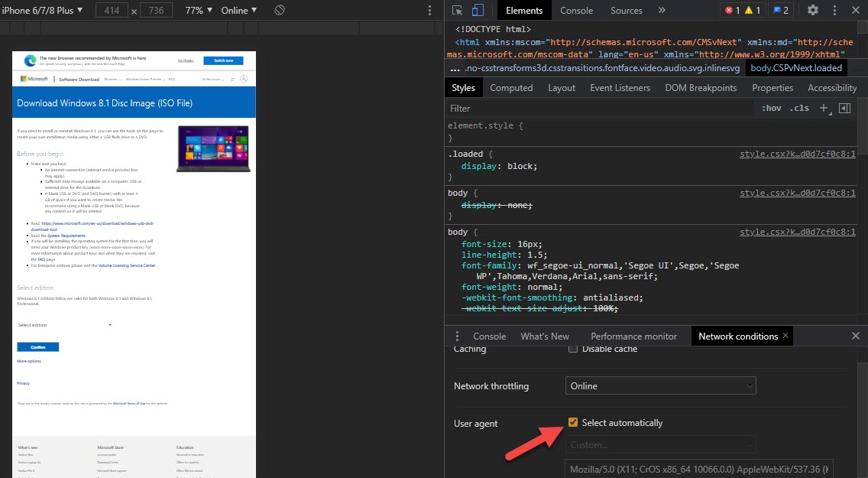Click the blue Confirm button on page

pyautogui.click(x=37, y=347)
